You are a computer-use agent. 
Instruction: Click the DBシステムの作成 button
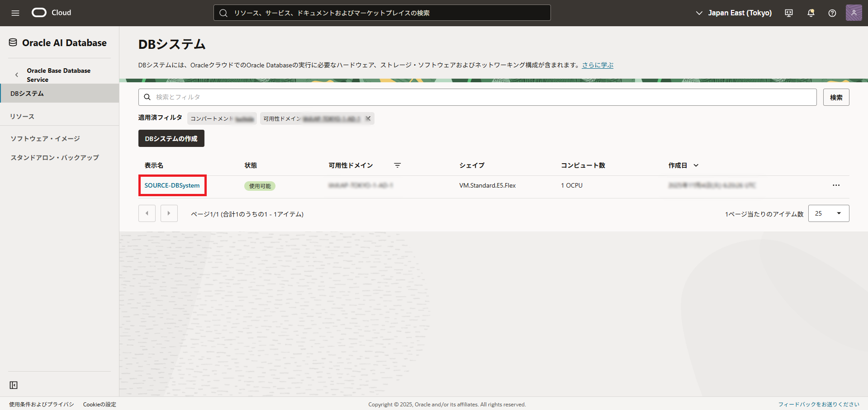171,138
